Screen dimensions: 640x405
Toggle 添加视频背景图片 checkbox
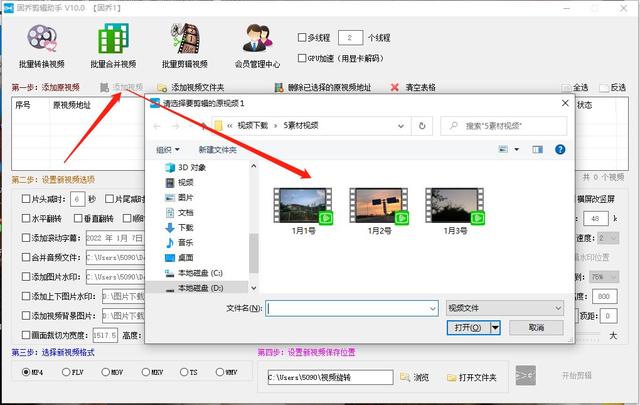point(26,316)
